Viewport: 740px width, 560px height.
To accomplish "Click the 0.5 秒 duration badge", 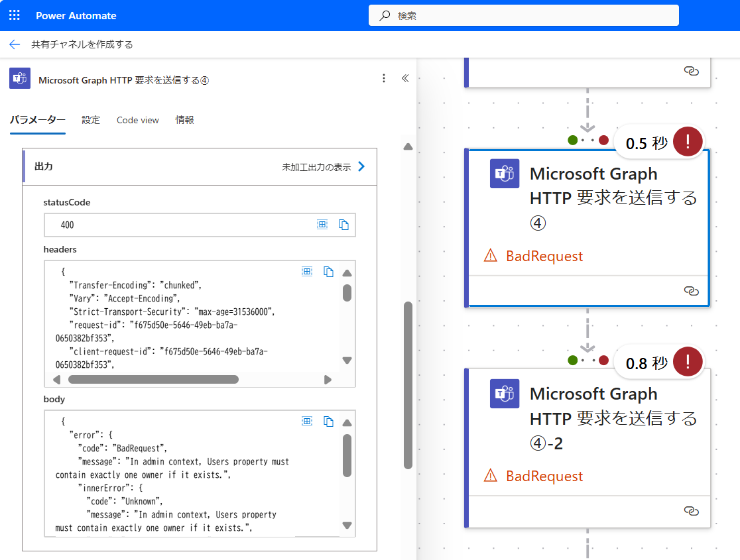I will 647,143.
